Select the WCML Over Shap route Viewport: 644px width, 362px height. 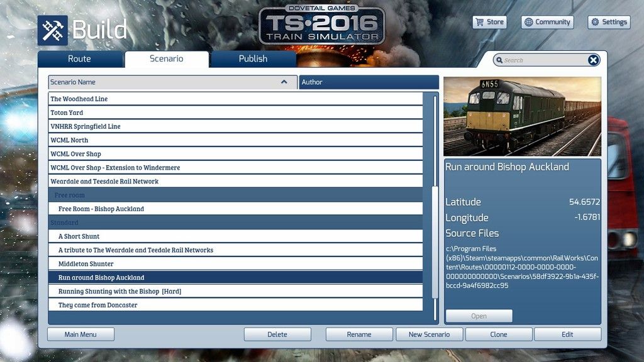click(235, 154)
